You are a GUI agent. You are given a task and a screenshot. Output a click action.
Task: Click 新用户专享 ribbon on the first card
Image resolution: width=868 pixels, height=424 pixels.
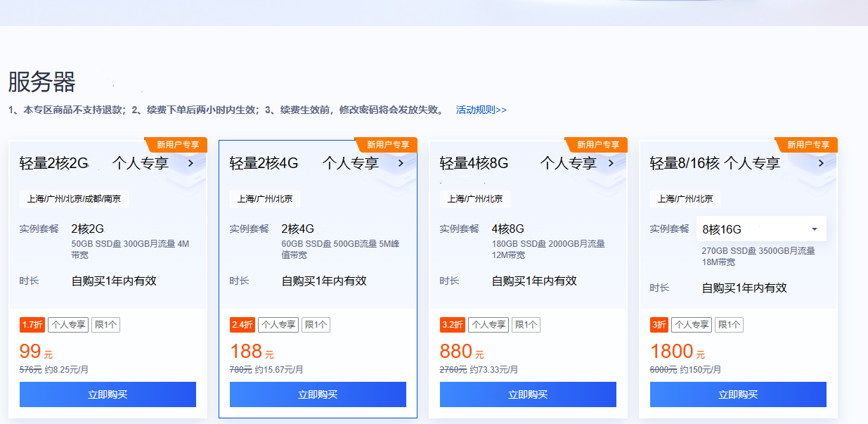coord(177,145)
